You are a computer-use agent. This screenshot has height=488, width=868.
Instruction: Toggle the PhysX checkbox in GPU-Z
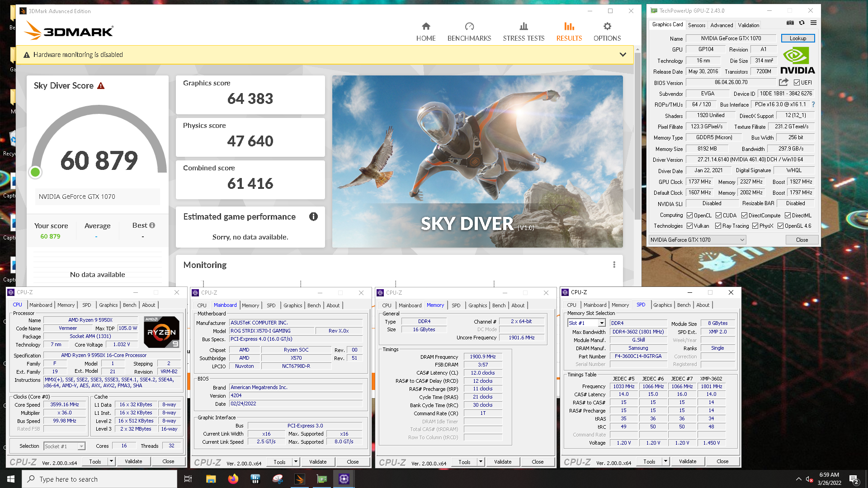pos(755,226)
